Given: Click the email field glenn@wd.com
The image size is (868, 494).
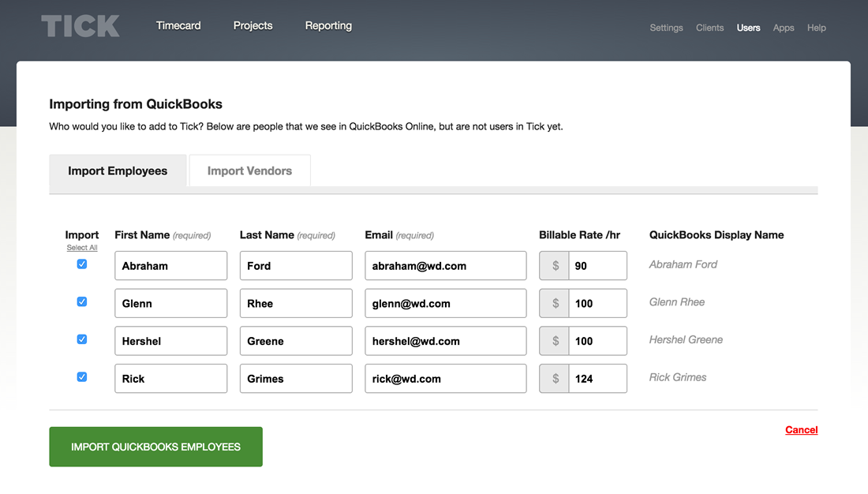Looking at the screenshot, I should point(446,304).
